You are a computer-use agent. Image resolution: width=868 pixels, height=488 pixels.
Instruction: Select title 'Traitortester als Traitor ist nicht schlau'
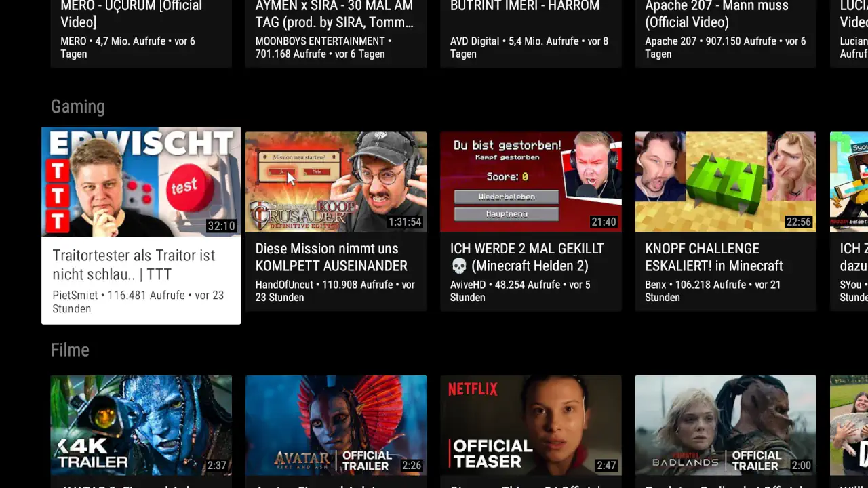pos(134,265)
